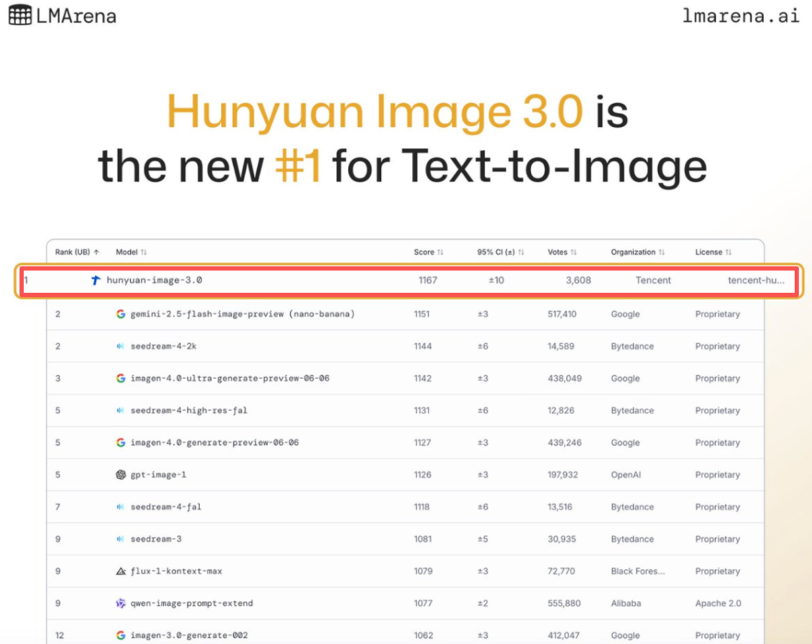Screen dimensions: 812x644
Task: Click votes value 438,049
Action: click(x=565, y=379)
